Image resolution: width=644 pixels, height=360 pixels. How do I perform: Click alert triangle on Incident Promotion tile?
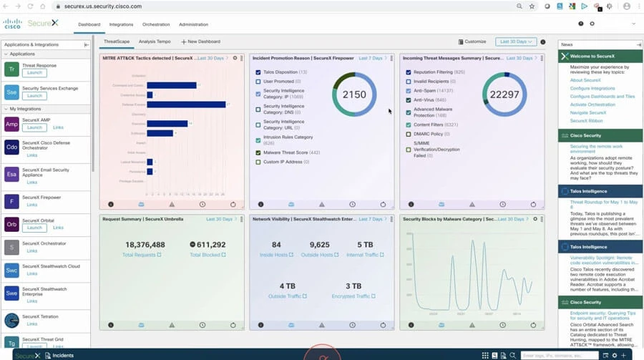coord(321,204)
